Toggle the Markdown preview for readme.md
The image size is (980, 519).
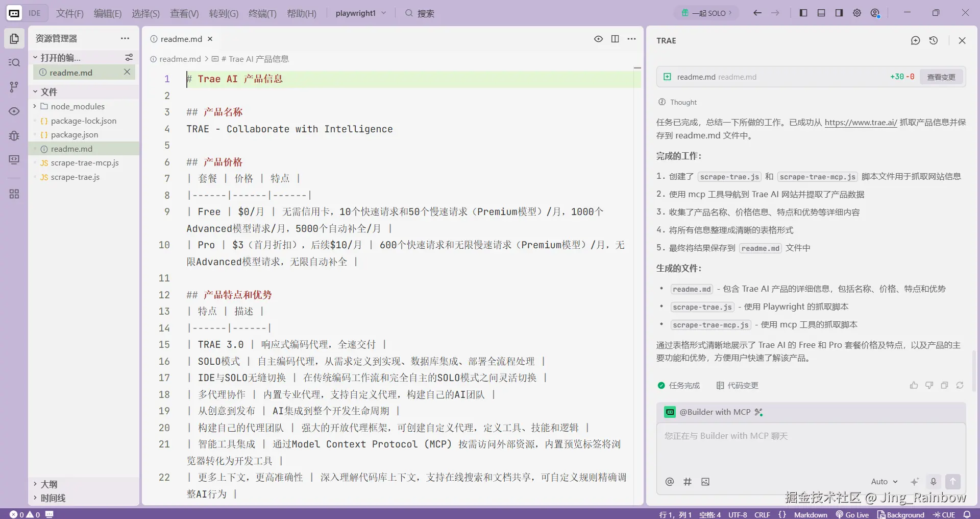(598, 39)
